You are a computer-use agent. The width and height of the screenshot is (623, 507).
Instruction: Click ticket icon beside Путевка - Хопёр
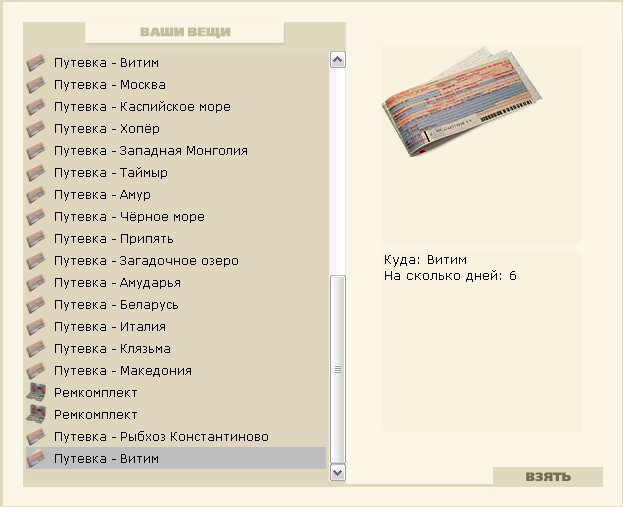click(x=36, y=129)
